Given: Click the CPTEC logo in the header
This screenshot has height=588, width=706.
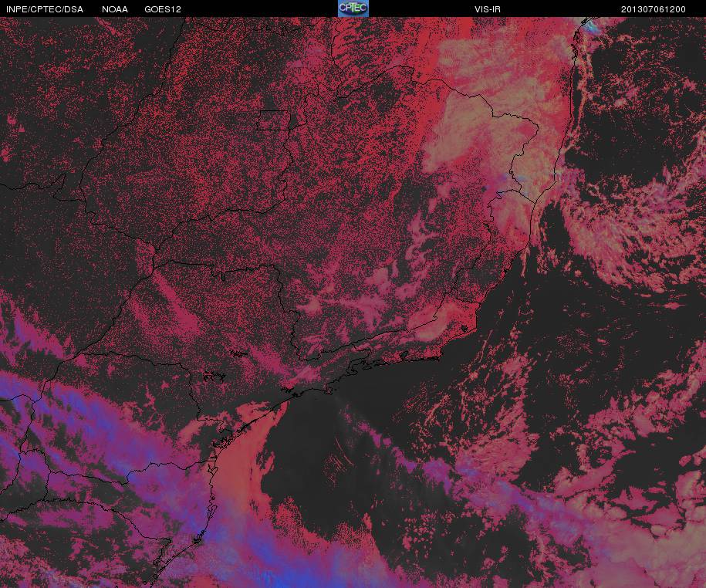Looking at the screenshot, I should [x=353, y=8].
